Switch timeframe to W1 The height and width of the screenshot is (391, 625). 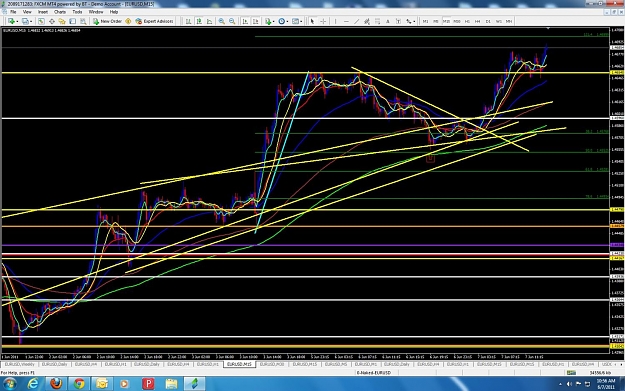tap(499, 21)
